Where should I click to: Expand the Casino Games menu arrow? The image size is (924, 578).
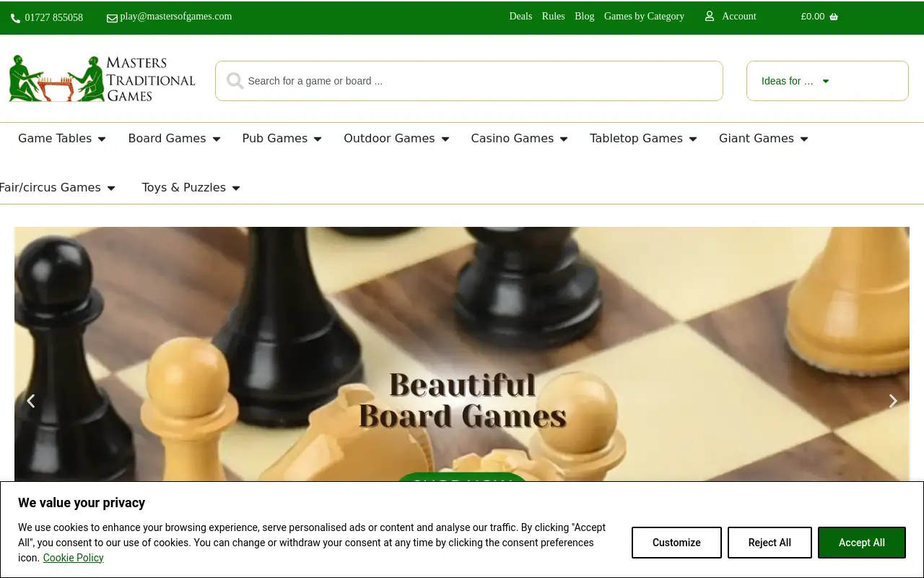pos(564,139)
